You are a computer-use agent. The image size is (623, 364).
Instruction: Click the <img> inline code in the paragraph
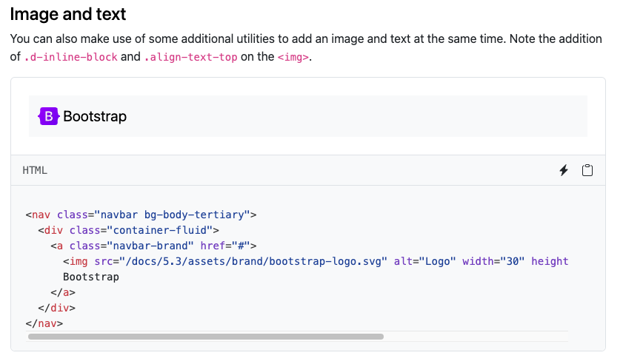click(293, 57)
